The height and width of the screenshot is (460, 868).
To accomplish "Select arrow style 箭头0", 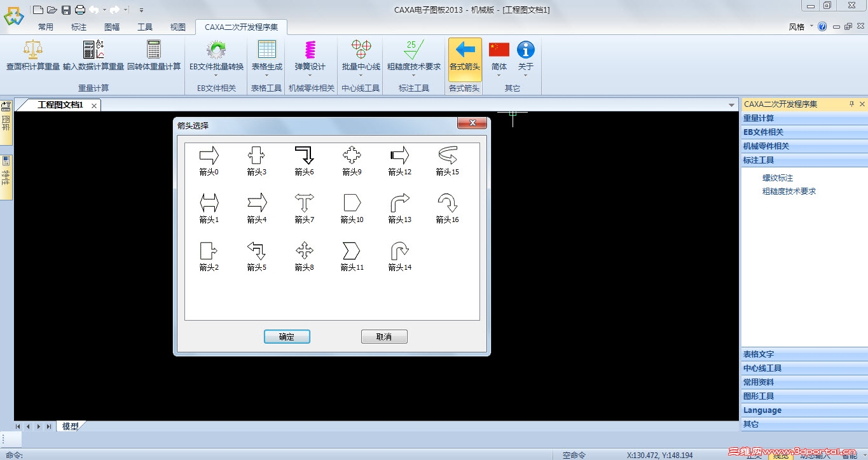I will pos(209,160).
